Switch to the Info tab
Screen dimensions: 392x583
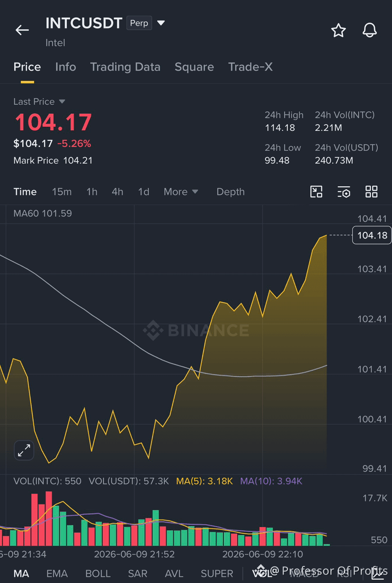click(x=65, y=67)
